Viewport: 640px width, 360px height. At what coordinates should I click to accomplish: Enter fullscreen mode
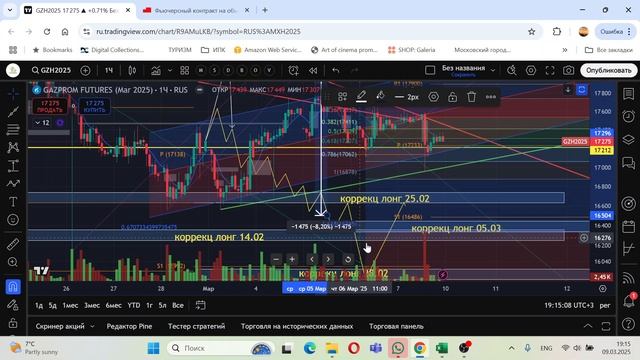(550, 70)
